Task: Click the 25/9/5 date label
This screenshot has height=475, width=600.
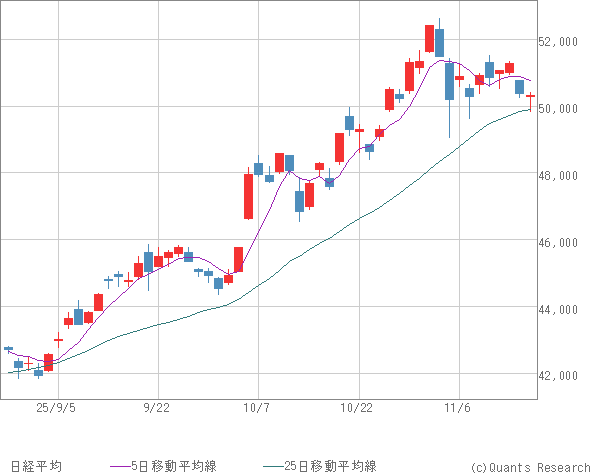Action: [x=54, y=408]
